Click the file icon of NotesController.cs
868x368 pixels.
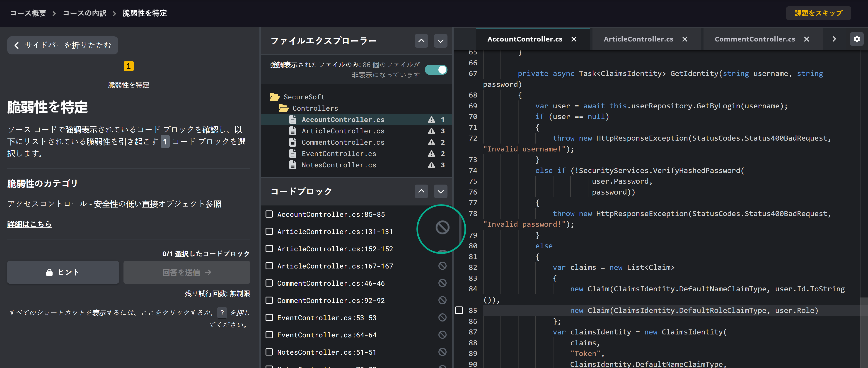point(293,165)
